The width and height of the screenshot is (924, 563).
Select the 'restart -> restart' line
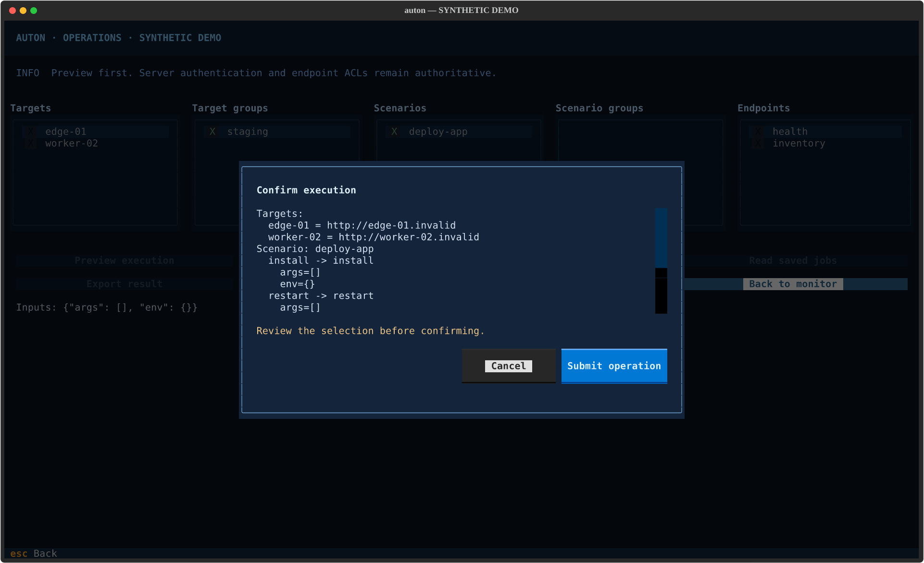(x=321, y=296)
